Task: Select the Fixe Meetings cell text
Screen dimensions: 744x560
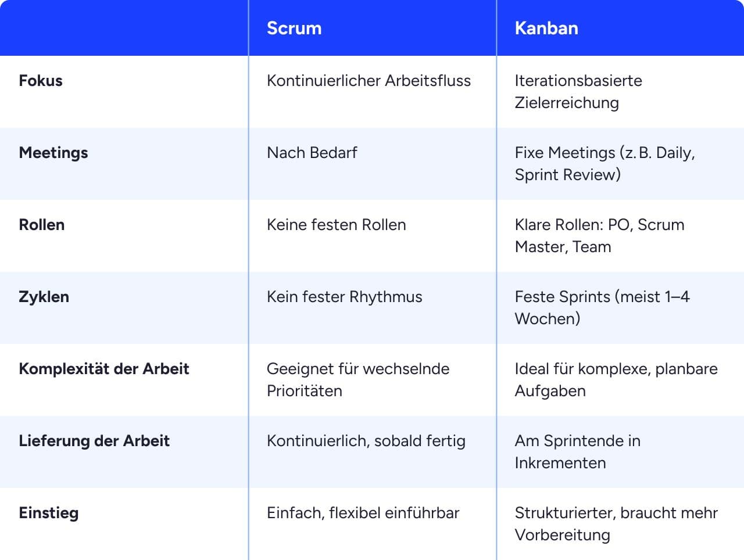Action: pyautogui.click(x=604, y=164)
